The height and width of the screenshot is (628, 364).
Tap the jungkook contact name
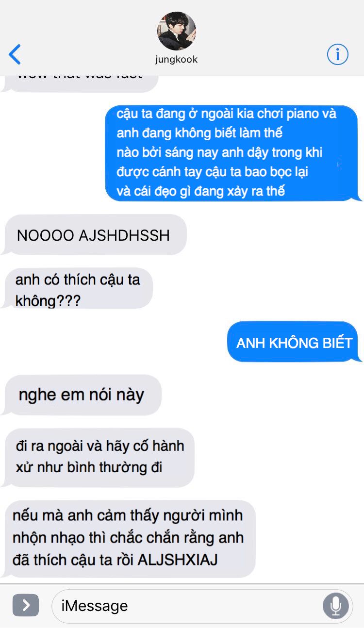tap(176, 60)
